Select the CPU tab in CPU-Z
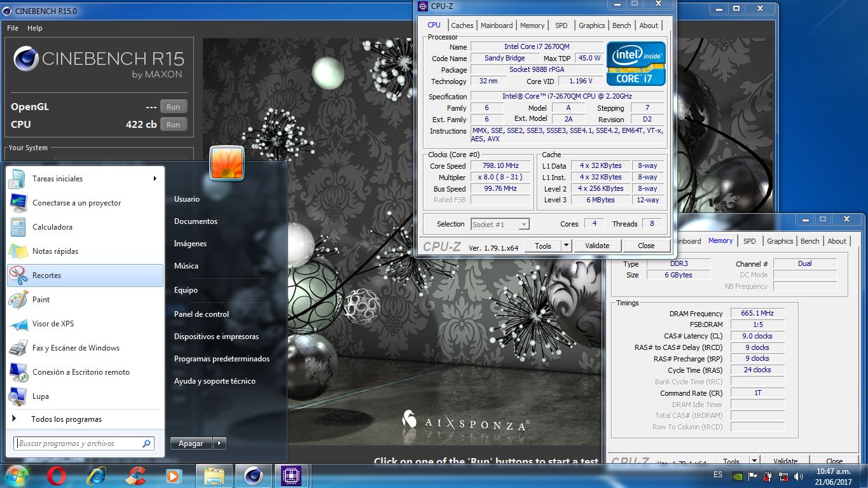 pos(434,25)
